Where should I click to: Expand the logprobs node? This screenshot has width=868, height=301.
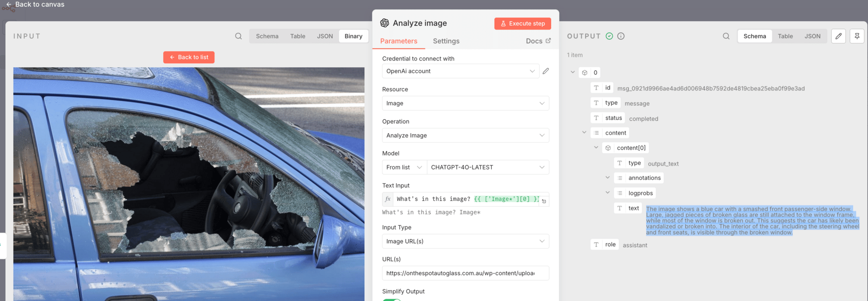click(x=608, y=193)
